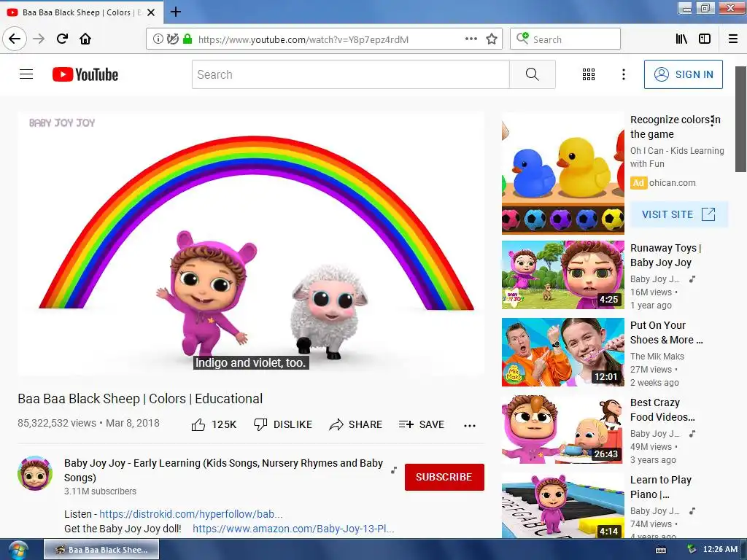
Task: Click the Baa Baa Black Sheep taskbar button
Action: [101, 550]
